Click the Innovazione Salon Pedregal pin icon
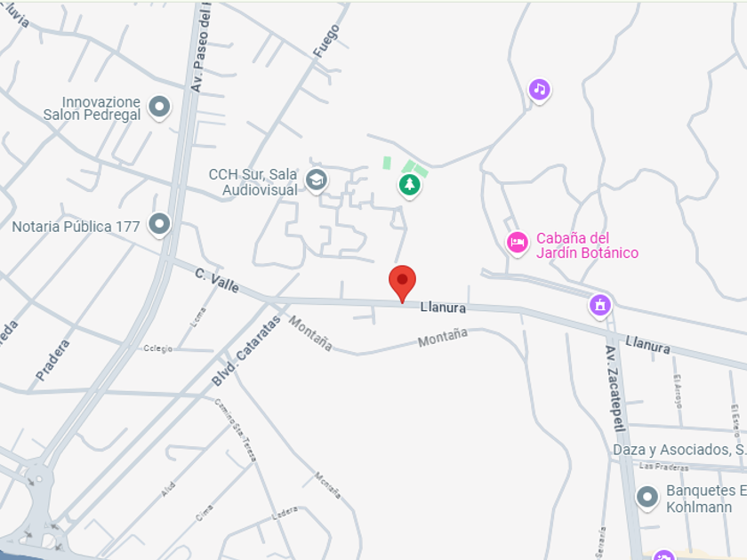This screenshot has width=747, height=560. pyautogui.click(x=159, y=108)
